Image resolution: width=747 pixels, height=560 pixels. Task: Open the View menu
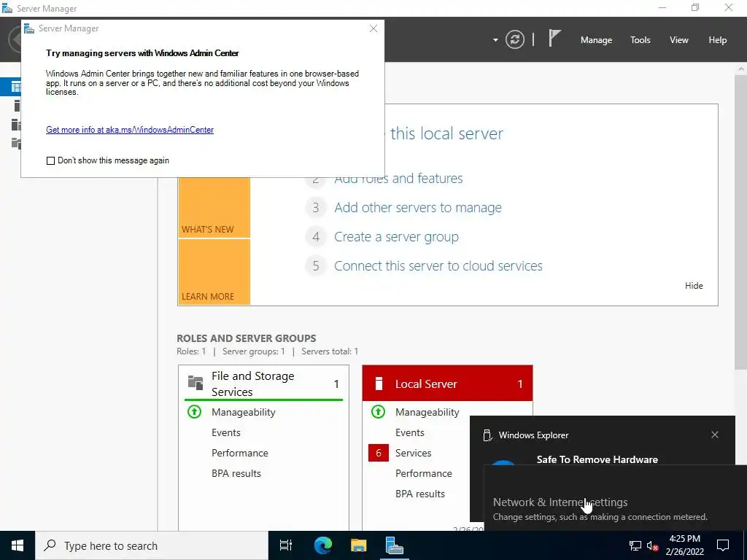click(678, 40)
